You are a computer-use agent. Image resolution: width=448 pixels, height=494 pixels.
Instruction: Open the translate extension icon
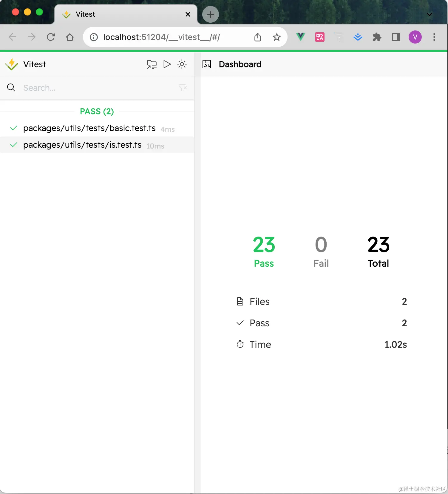(x=320, y=37)
